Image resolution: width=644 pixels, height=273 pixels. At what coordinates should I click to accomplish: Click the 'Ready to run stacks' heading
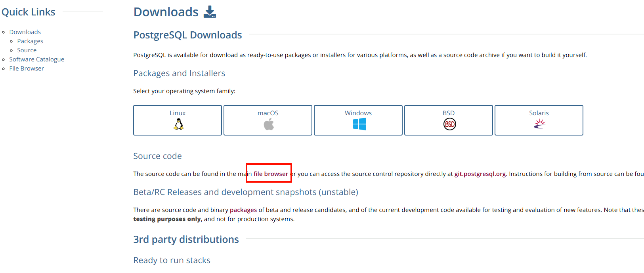click(172, 260)
